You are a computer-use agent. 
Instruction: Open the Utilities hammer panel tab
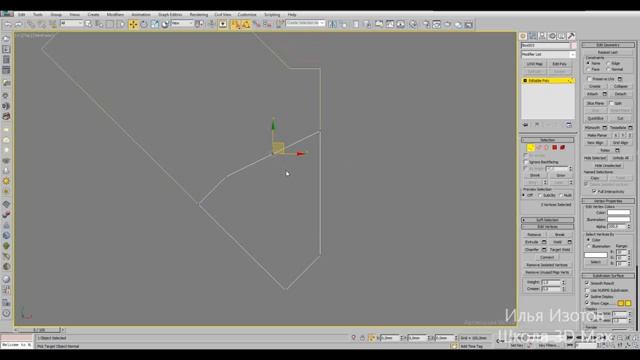click(571, 36)
